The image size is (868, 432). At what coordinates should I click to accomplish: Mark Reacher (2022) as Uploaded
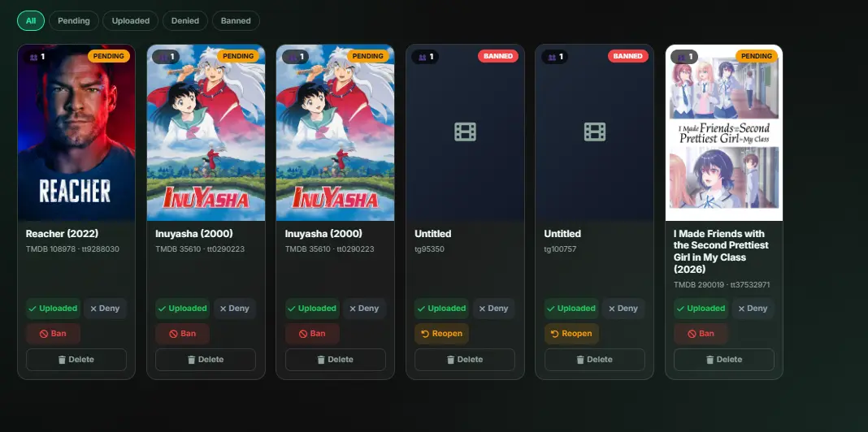[53, 309]
